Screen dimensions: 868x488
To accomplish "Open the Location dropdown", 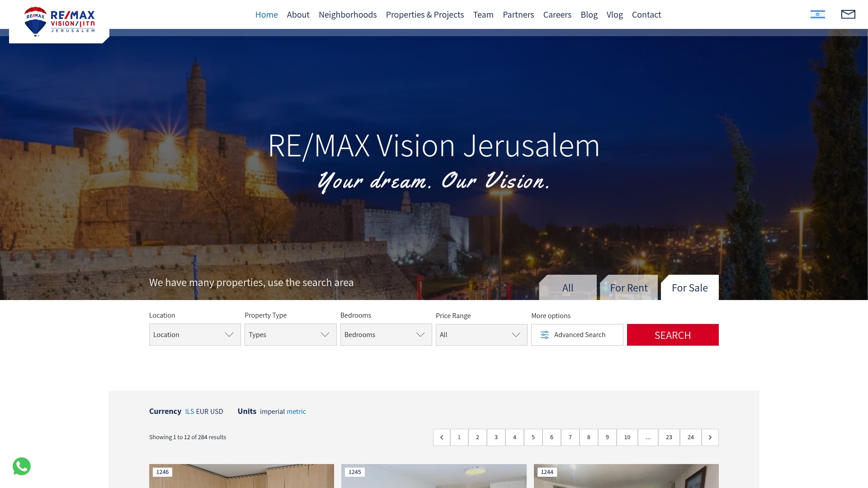I will coord(194,334).
